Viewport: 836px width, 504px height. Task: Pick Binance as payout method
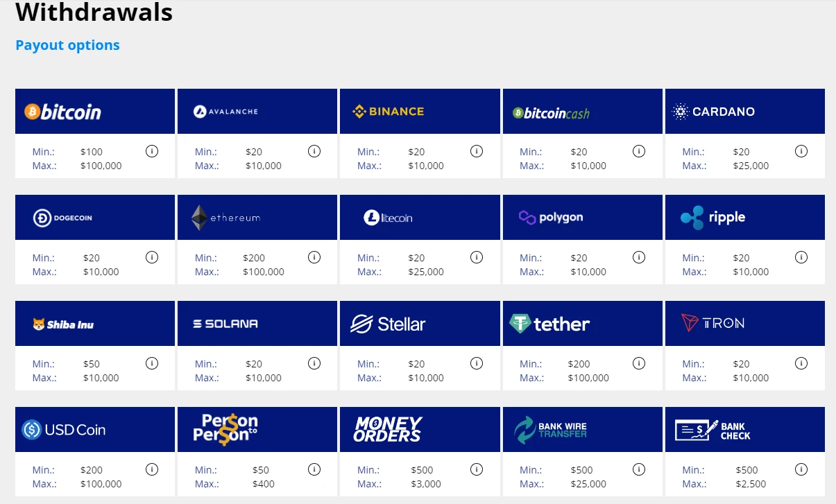tap(419, 111)
